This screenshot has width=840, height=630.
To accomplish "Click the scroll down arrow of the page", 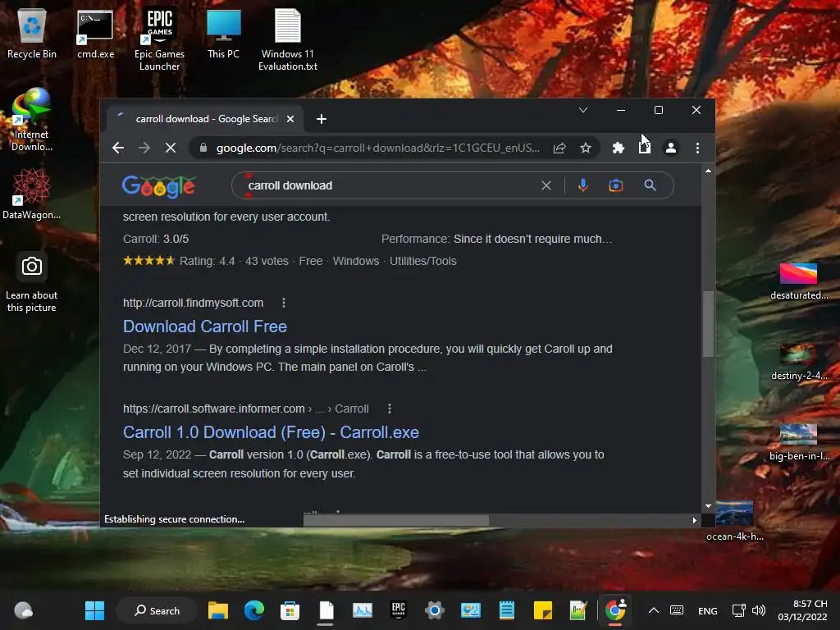I will point(708,505).
